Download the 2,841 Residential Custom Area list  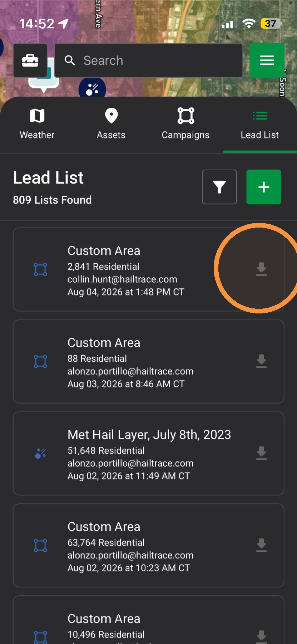(261, 269)
